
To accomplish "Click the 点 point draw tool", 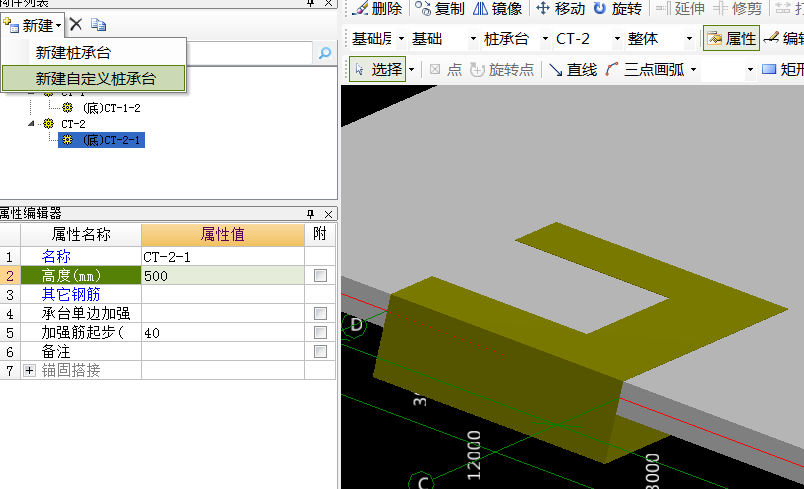I will tap(446, 69).
